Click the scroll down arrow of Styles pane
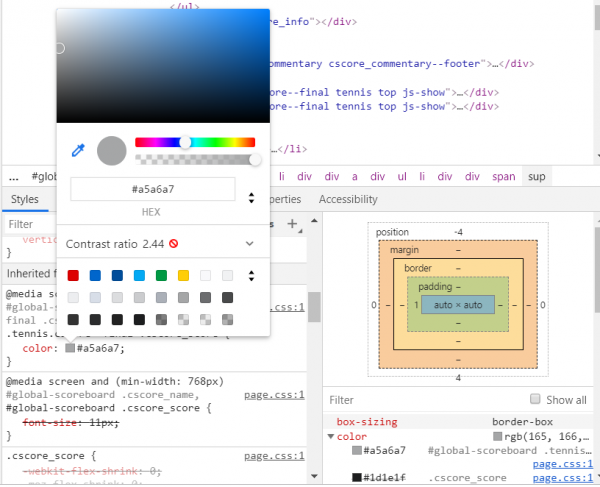 click(x=314, y=476)
